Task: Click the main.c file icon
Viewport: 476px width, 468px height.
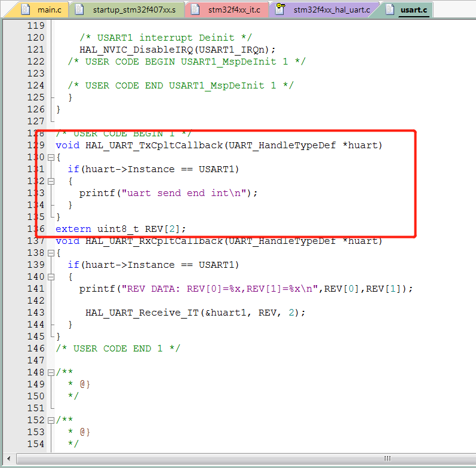Action: click(x=26, y=10)
